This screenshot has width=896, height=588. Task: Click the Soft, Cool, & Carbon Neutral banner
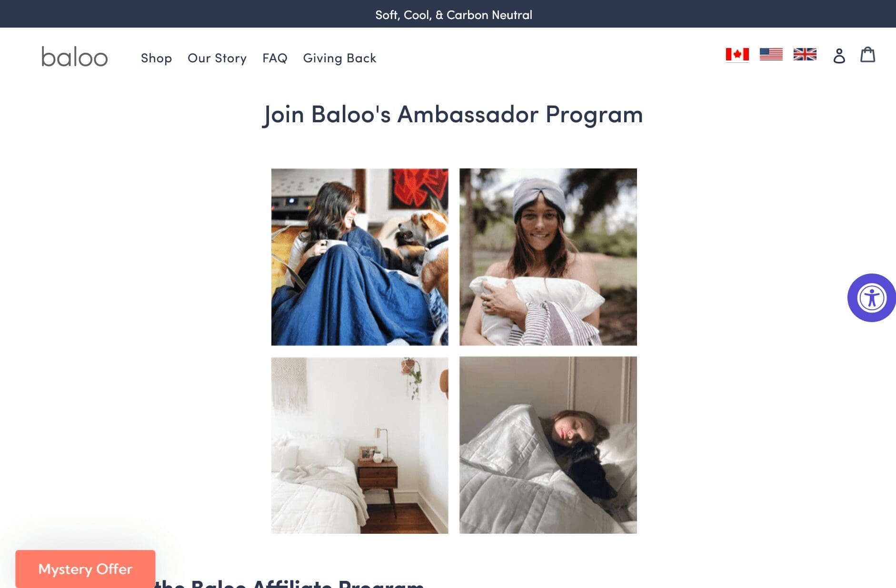coord(454,15)
